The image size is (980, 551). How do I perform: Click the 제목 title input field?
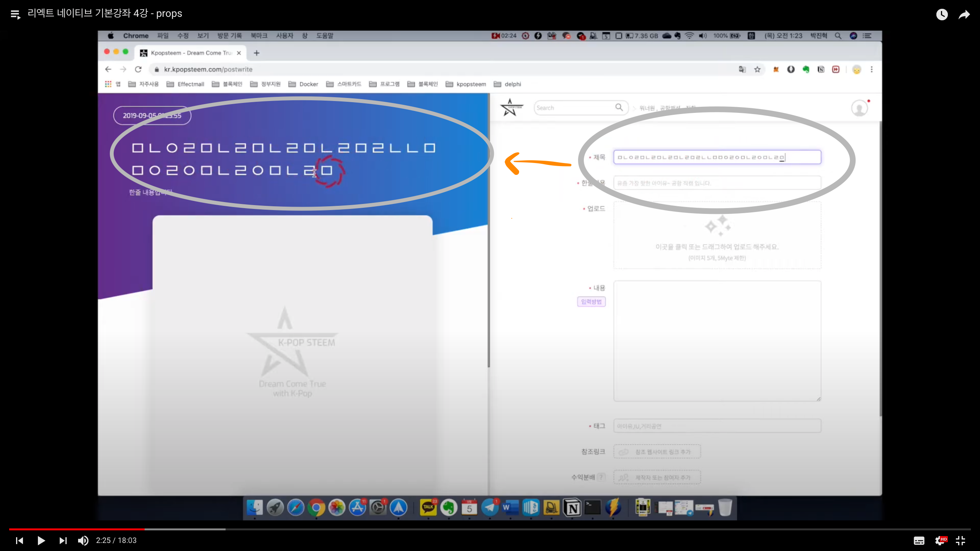(x=717, y=157)
